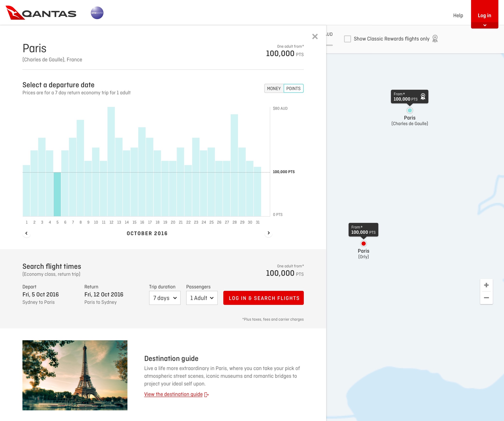Switch price display to MONEY
This screenshot has width=504, height=421.
pos(274,89)
